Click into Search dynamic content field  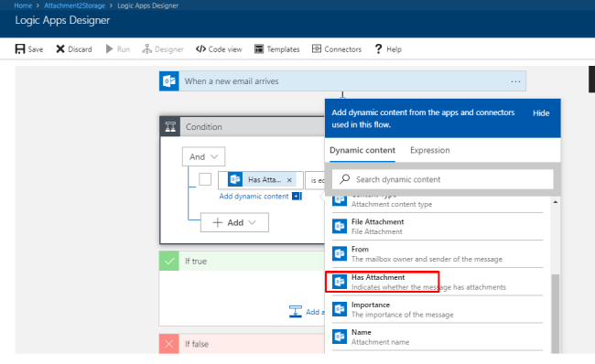(442, 179)
